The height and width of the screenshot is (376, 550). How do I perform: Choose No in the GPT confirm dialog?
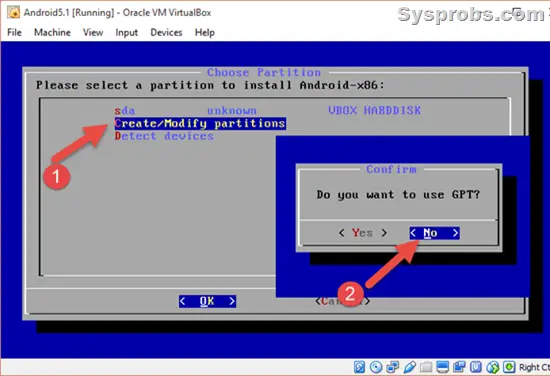(435, 233)
